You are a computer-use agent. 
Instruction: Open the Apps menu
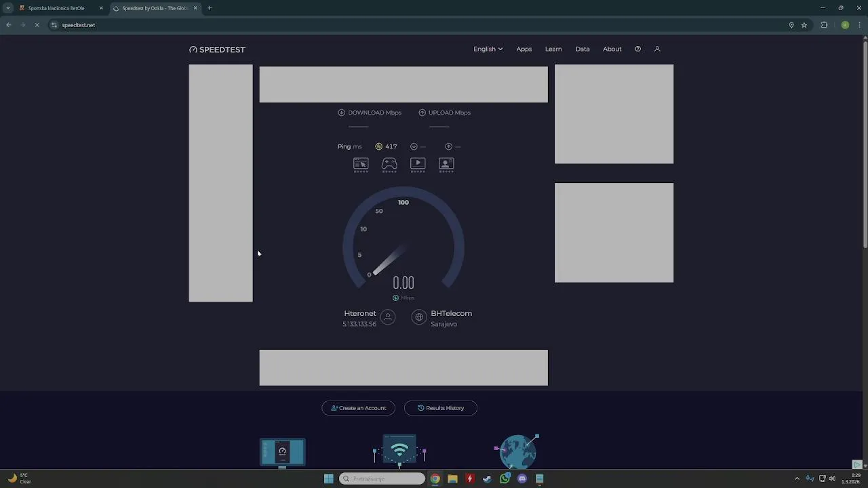tap(524, 49)
